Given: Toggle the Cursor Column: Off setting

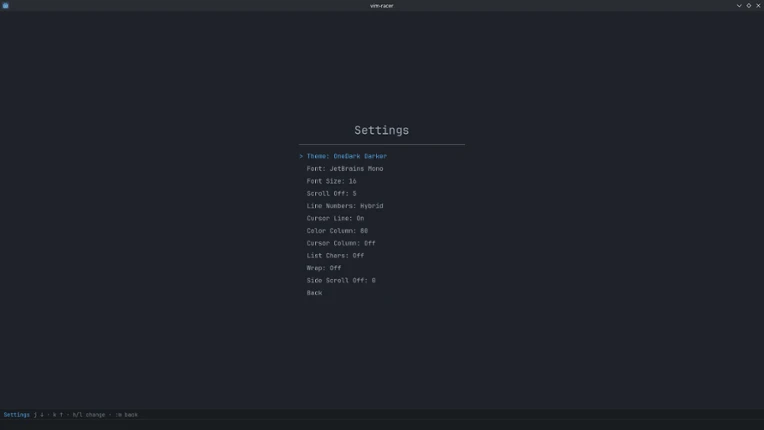Looking at the screenshot, I should click(341, 243).
